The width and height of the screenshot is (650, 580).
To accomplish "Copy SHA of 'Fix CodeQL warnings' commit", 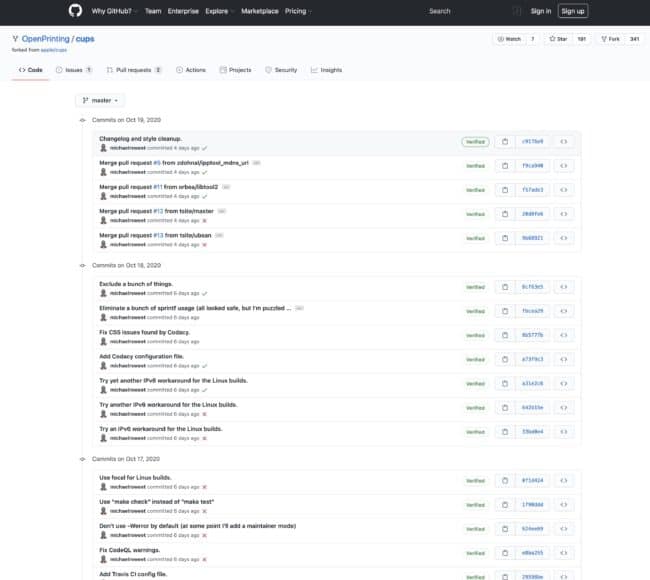I will click(505, 553).
